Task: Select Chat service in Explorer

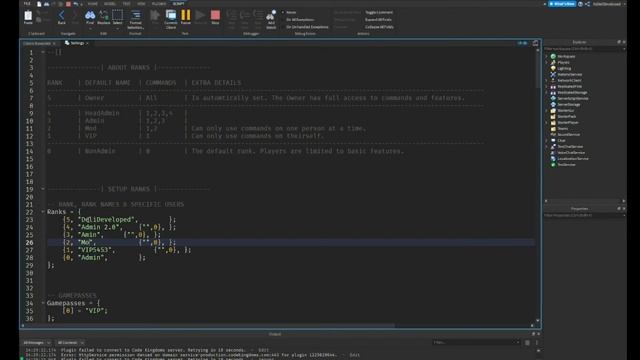Action: click(561, 140)
